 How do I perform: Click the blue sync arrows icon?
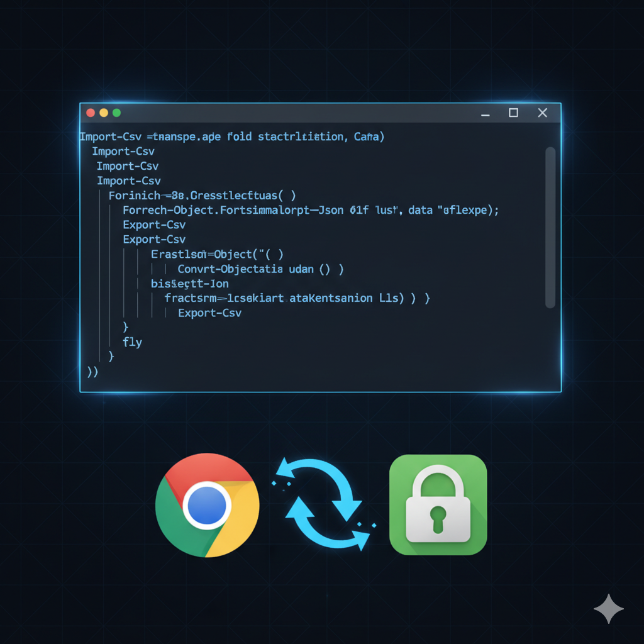pos(324,505)
